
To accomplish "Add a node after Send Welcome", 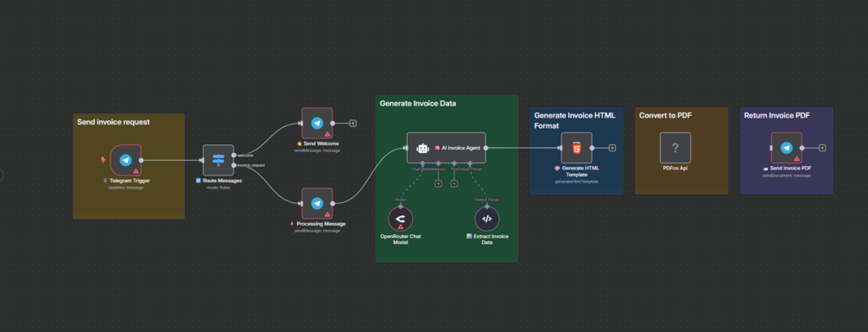I will coord(352,123).
